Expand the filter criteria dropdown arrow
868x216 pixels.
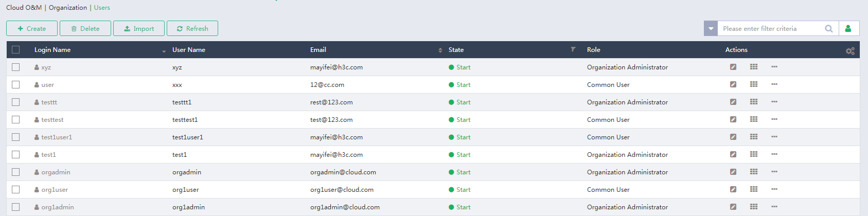click(711, 29)
